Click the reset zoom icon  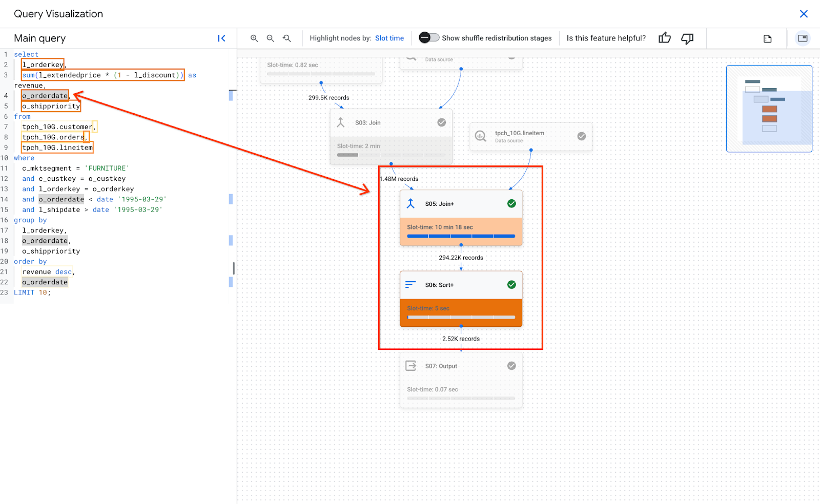tap(287, 38)
